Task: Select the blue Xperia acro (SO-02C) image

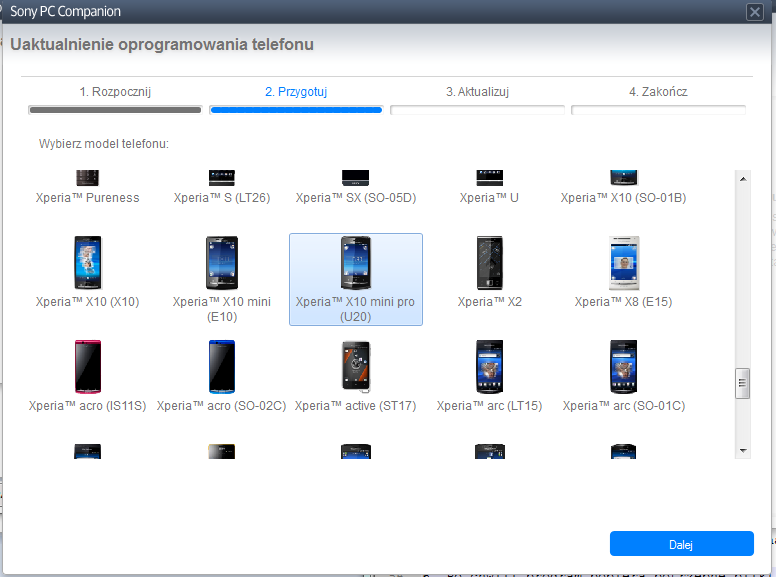Action: [x=222, y=367]
